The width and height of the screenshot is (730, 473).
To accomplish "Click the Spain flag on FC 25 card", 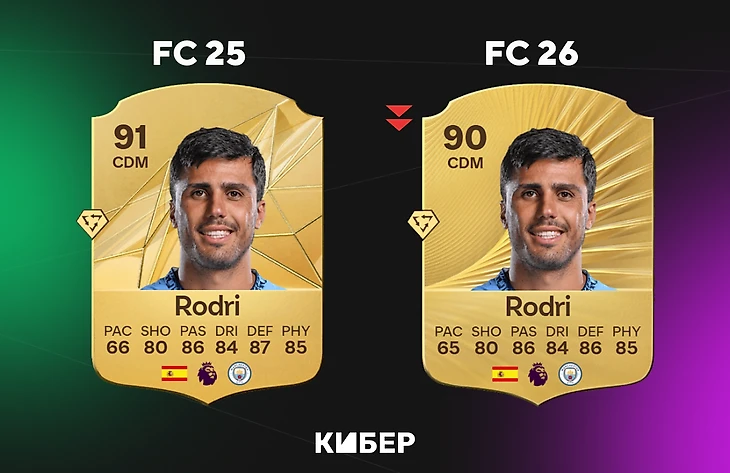I will point(174,373).
